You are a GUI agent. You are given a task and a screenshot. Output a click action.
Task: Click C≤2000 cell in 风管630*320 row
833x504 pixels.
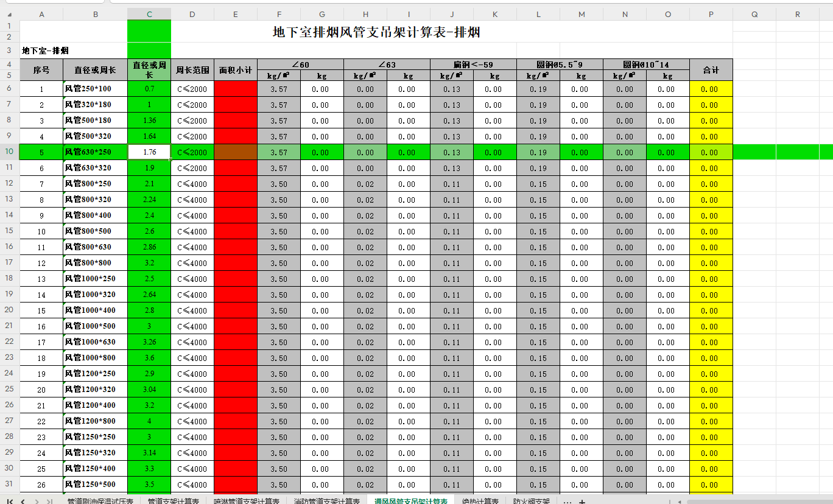(192, 168)
